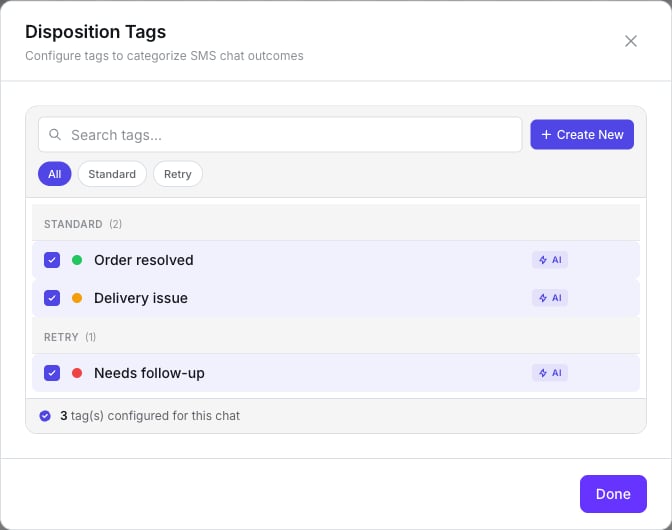The width and height of the screenshot is (672, 530).
Task: Click the red dot beside Needs follow-up
Action: (77, 373)
